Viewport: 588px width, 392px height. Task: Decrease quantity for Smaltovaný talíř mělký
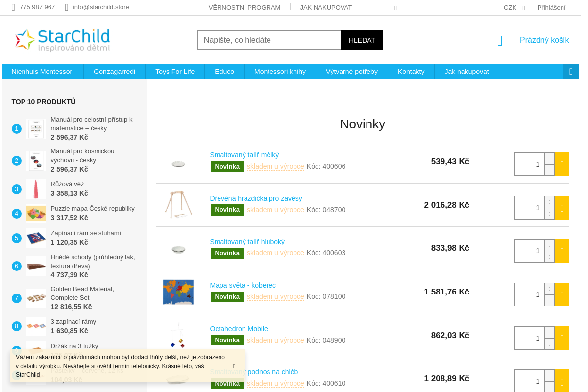[549, 170]
